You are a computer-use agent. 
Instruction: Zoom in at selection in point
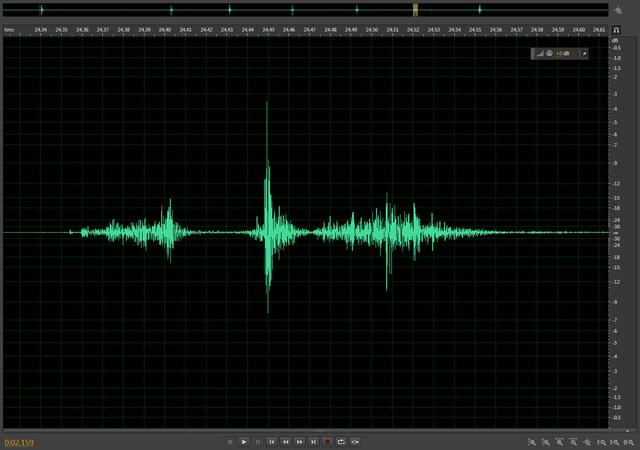coord(601,442)
